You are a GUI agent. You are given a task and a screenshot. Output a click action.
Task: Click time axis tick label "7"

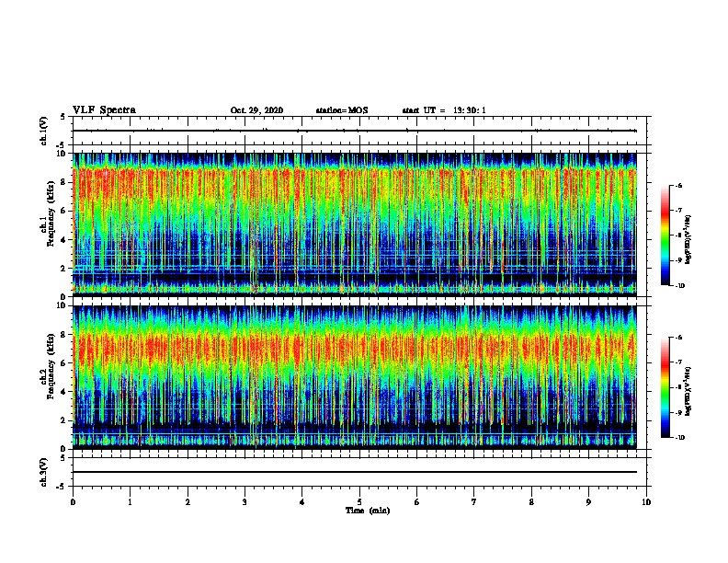click(x=474, y=502)
